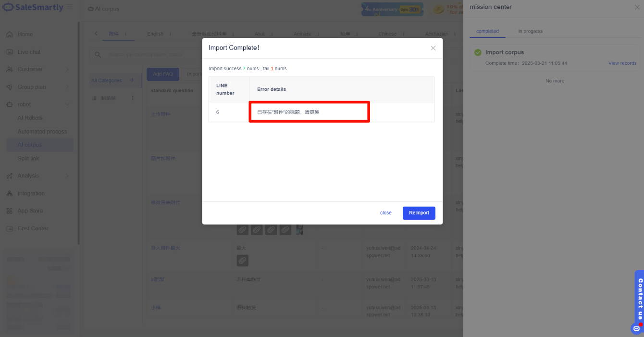The width and height of the screenshot is (644, 337).
Task: Click the Add FAQ button
Action: pos(163,74)
